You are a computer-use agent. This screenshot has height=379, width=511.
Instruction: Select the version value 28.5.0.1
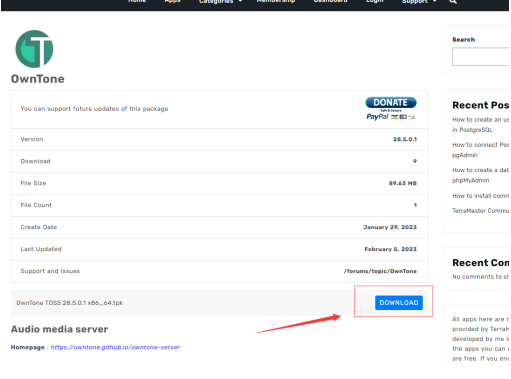[x=405, y=139]
